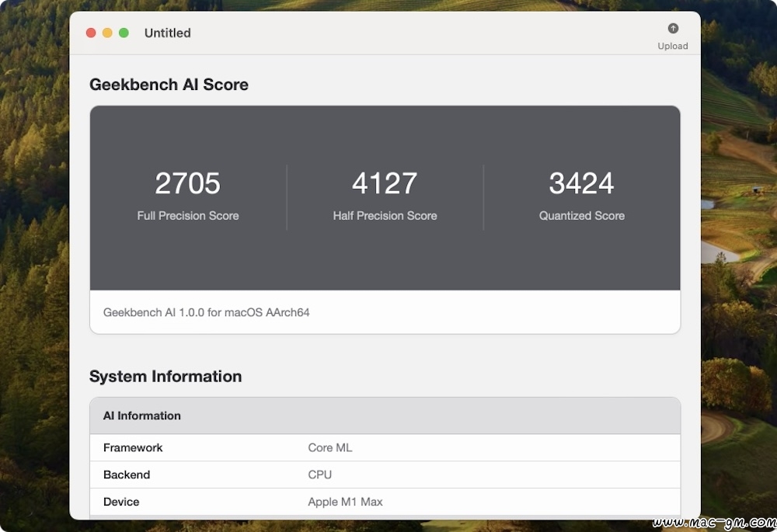This screenshot has width=777, height=532.
Task: Click the Upload arrow icon
Action: click(672, 28)
